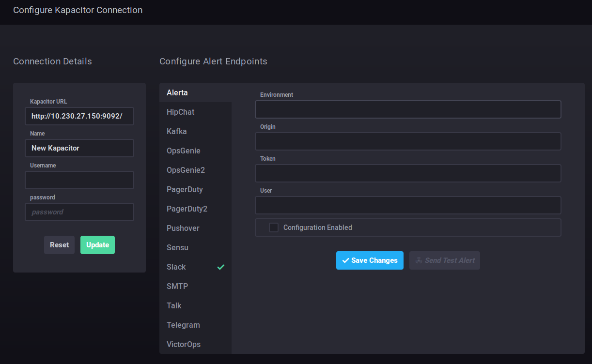Click the Configure Kapacitor Connection page title
Image resolution: width=592 pixels, height=364 pixels.
coord(78,10)
